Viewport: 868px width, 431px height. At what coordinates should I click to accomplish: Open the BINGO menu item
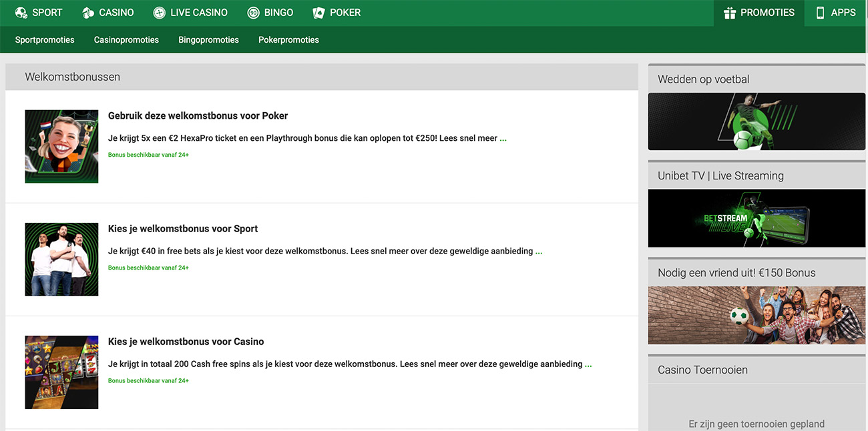pos(270,13)
